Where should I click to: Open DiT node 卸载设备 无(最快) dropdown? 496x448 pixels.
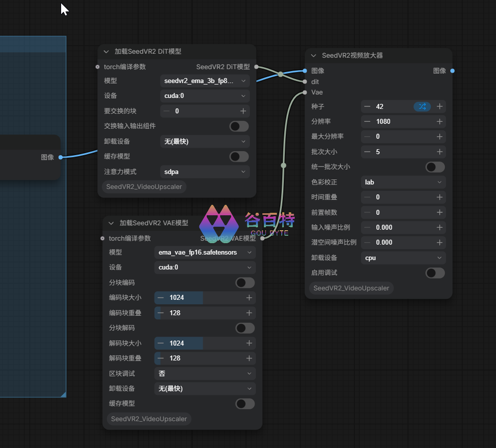click(x=205, y=141)
